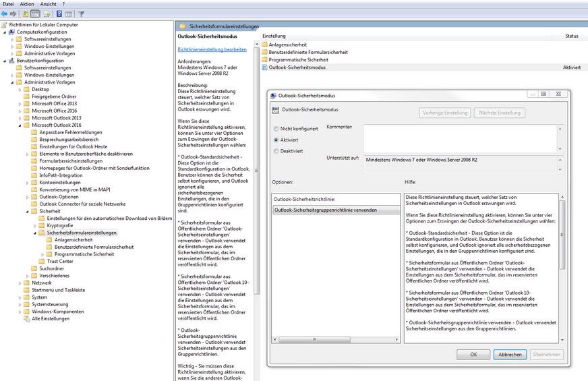The height and width of the screenshot is (381, 588).
Task: Select Systemsteuerung in the tree
Action: click(x=50, y=305)
